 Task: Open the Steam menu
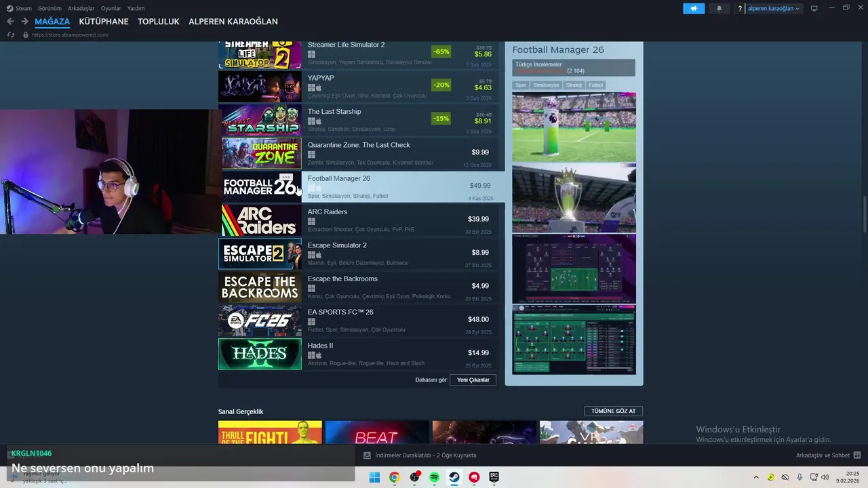pyautogui.click(x=20, y=8)
